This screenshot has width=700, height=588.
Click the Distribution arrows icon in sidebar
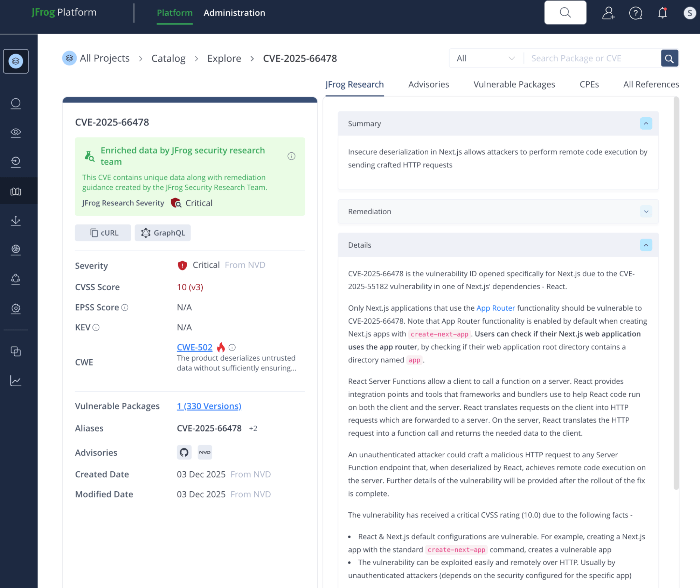point(16,221)
